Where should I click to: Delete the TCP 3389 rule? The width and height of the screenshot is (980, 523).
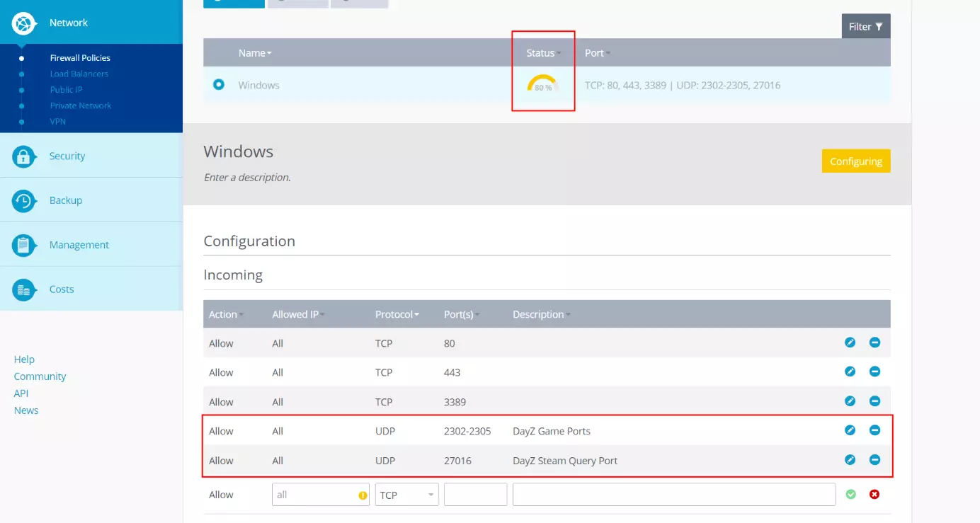[x=874, y=401]
